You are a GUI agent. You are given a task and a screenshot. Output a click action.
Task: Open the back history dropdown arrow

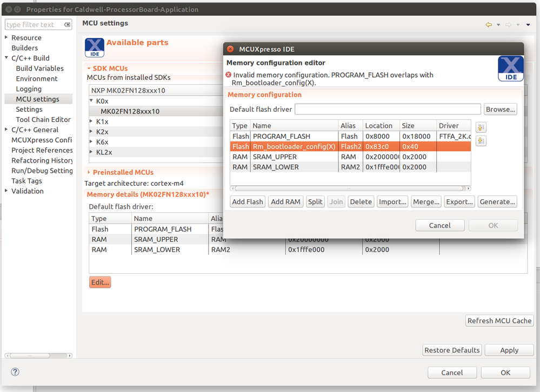click(x=498, y=25)
